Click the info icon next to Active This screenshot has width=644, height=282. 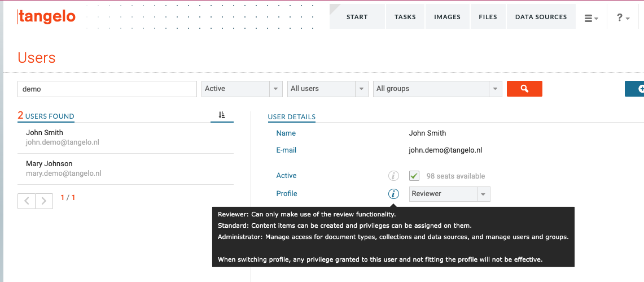pos(393,176)
